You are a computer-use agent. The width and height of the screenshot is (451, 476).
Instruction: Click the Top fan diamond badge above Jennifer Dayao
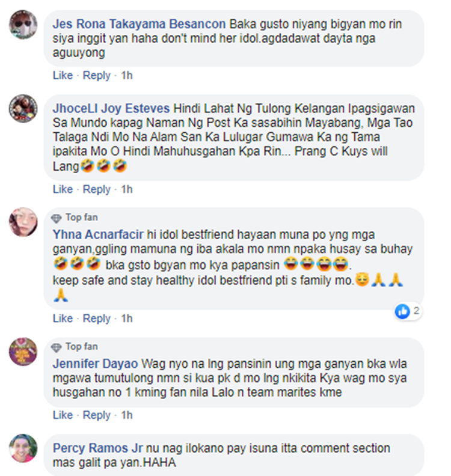(x=56, y=347)
